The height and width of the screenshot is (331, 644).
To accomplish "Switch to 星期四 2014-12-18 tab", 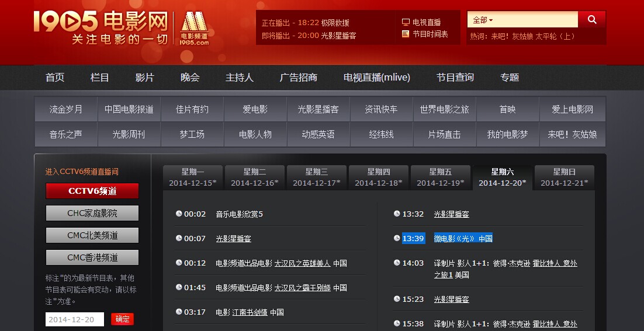I will click(x=379, y=177).
